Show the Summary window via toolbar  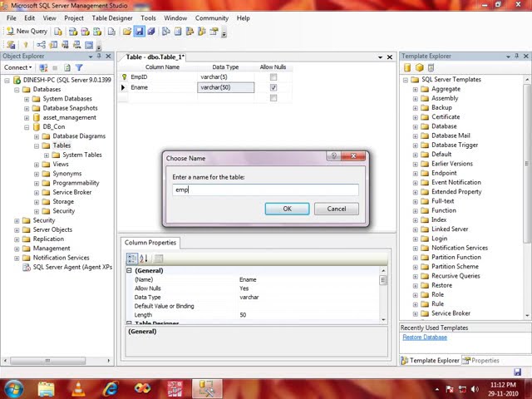(178, 32)
